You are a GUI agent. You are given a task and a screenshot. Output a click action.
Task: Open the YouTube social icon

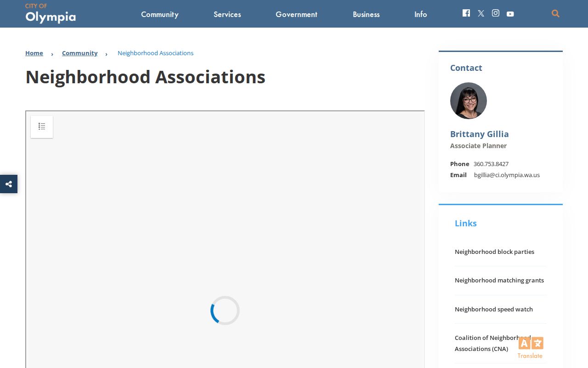point(510,14)
